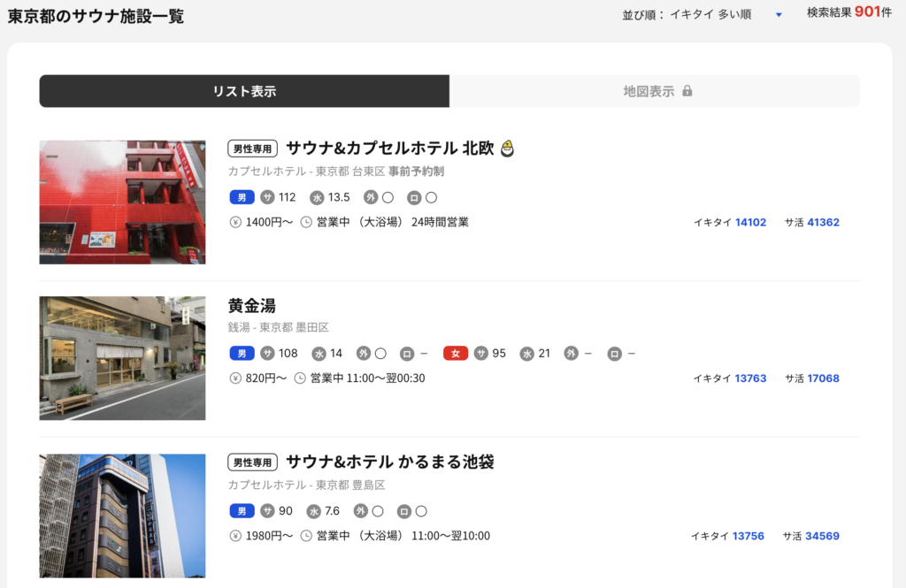Click 銭湯 - 東京都 墨田区 subtitle
Viewport: 906px width, 588px height.
[279, 327]
